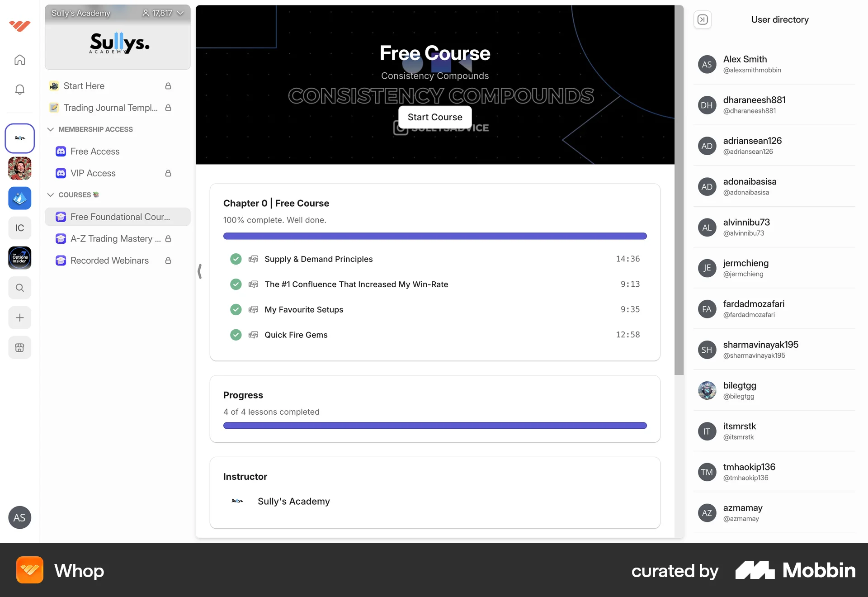Image resolution: width=868 pixels, height=597 pixels.
Task: Toggle the checkmark on Supply & Demand Principles
Action: 236,259
